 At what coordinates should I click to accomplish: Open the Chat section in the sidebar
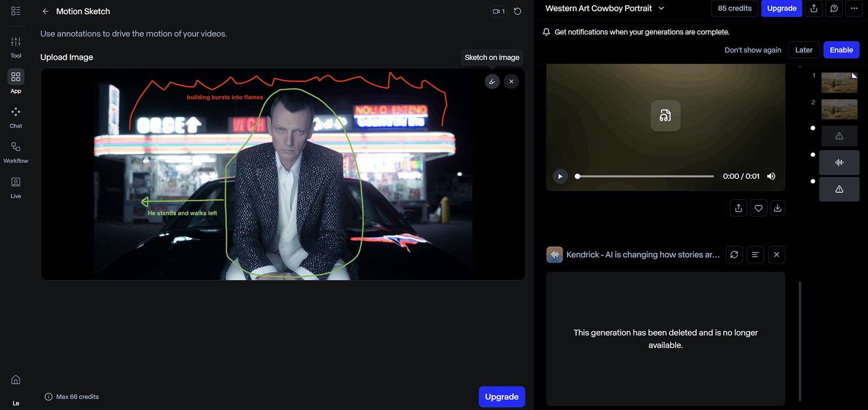(16, 117)
